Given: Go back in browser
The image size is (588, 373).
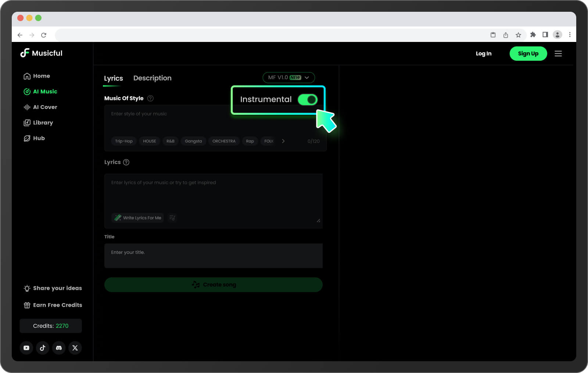Looking at the screenshot, I should pyautogui.click(x=20, y=35).
